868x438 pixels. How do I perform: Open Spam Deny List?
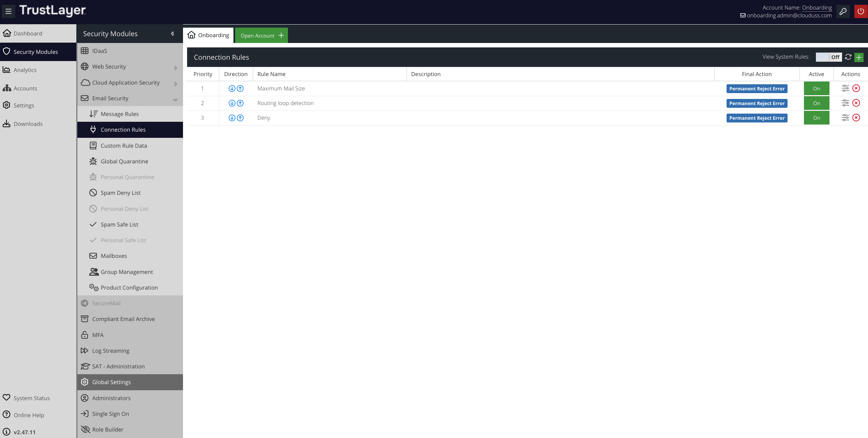click(x=130, y=193)
